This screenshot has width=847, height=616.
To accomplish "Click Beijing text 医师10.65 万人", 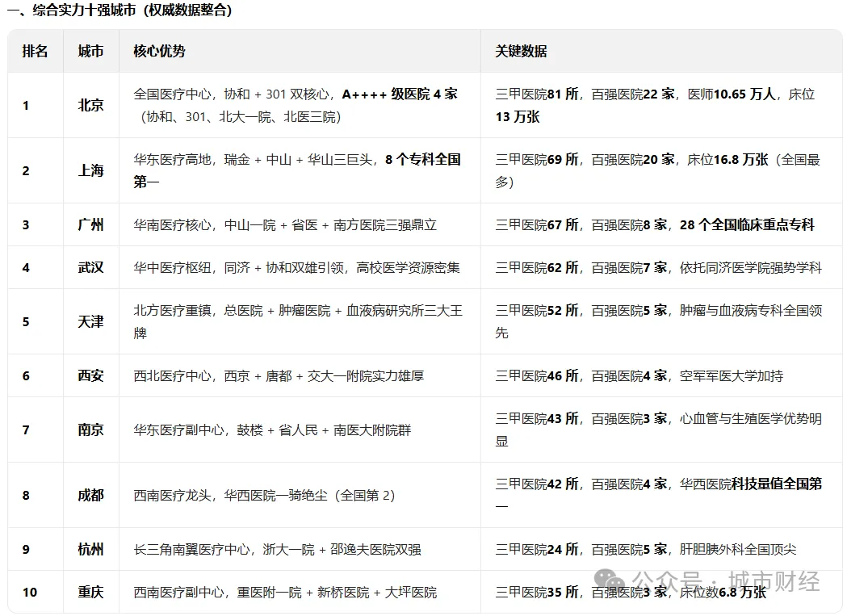I will 732,94.
